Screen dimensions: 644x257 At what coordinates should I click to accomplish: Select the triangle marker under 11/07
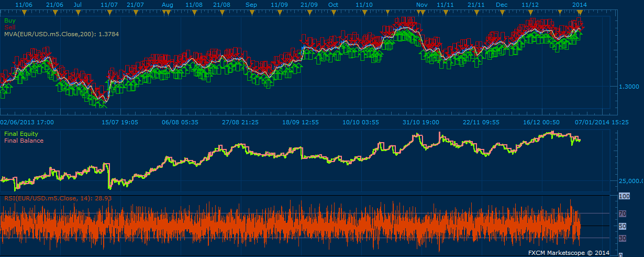pos(108,12)
